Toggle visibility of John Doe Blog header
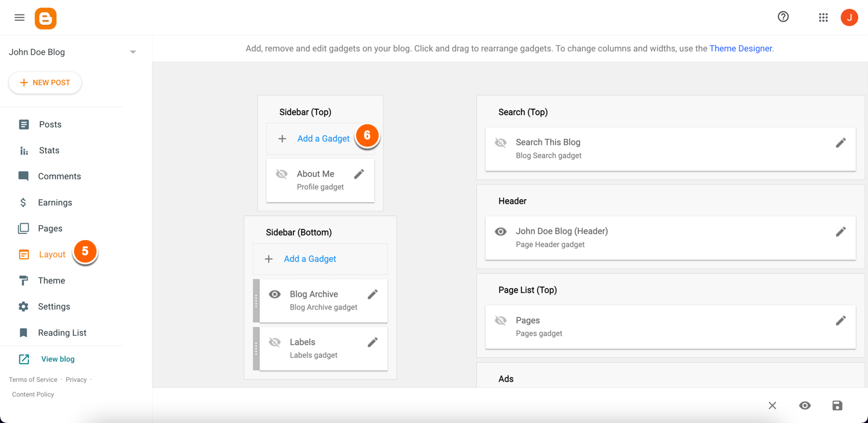Viewport: 868px width, 423px height. pos(500,232)
